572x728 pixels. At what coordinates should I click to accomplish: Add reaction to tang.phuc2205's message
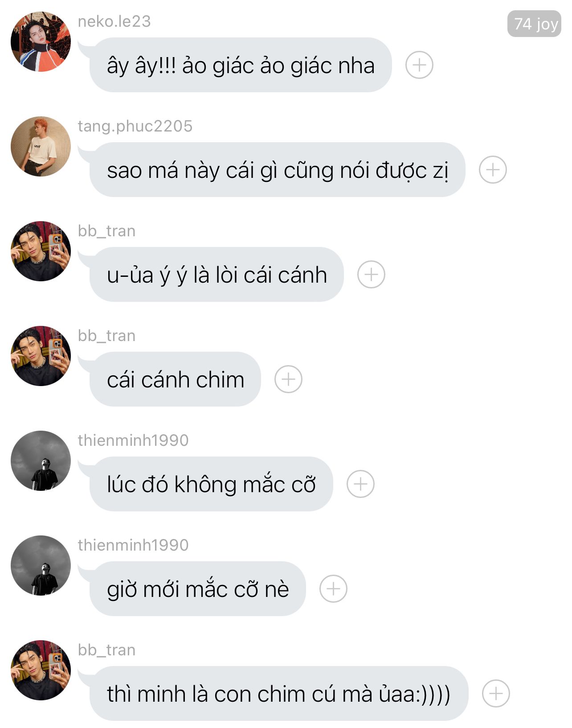(493, 170)
